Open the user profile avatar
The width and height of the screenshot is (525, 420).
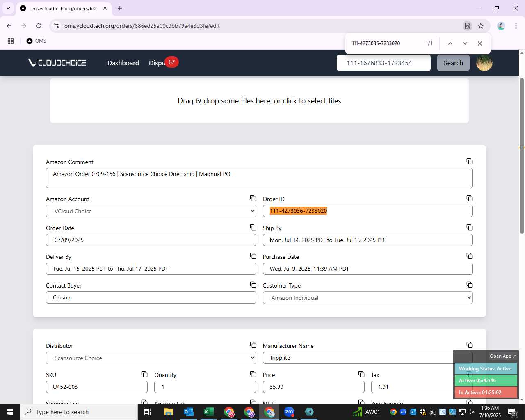(x=484, y=63)
